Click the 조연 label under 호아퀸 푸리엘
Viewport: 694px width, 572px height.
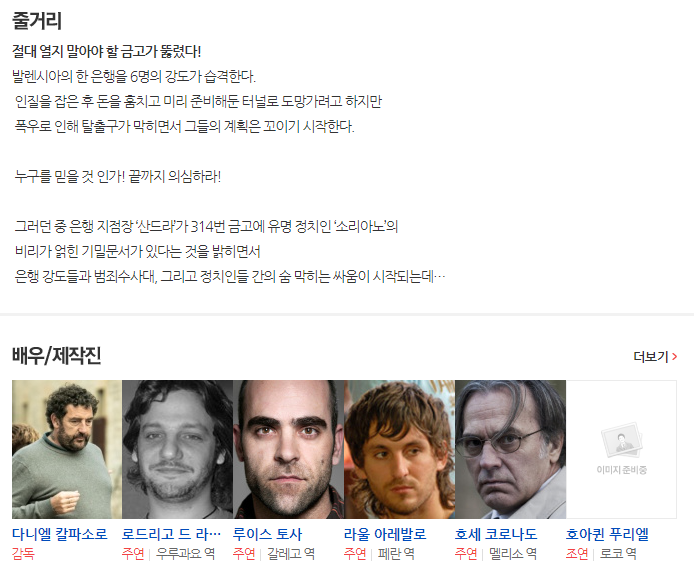pyautogui.click(x=577, y=553)
